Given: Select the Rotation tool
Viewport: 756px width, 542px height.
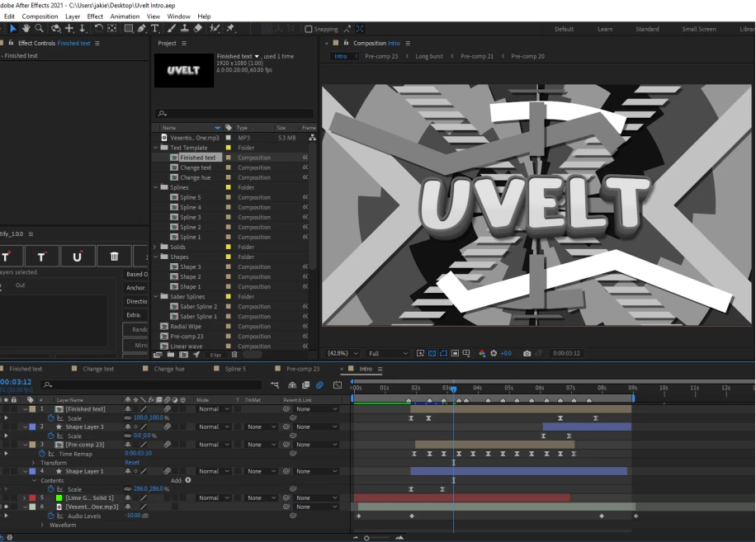Looking at the screenshot, I should click(x=98, y=29).
